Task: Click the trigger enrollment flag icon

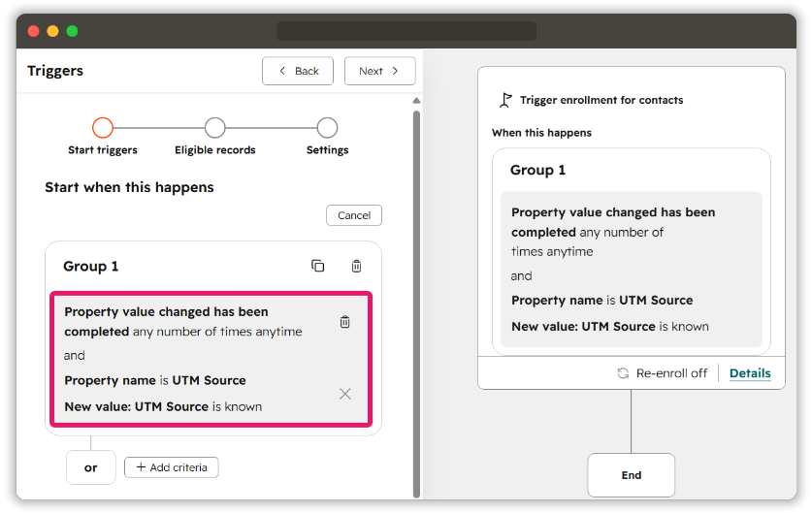Action: point(505,100)
